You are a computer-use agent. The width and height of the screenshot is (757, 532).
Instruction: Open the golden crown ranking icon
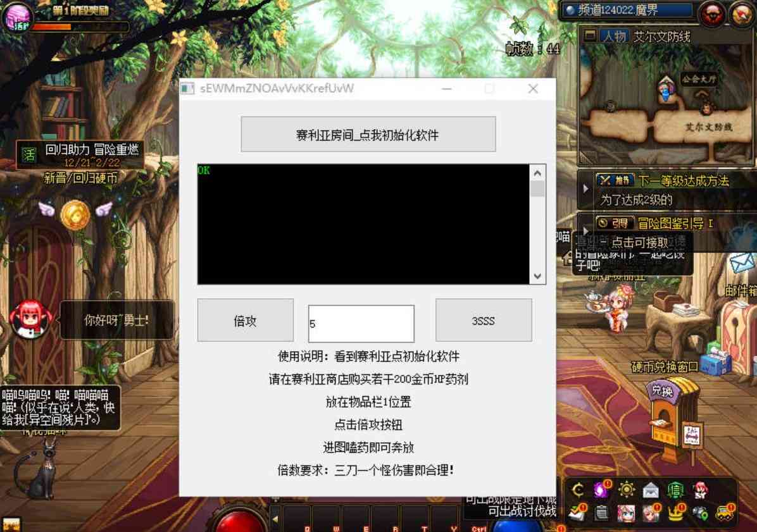(676, 513)
